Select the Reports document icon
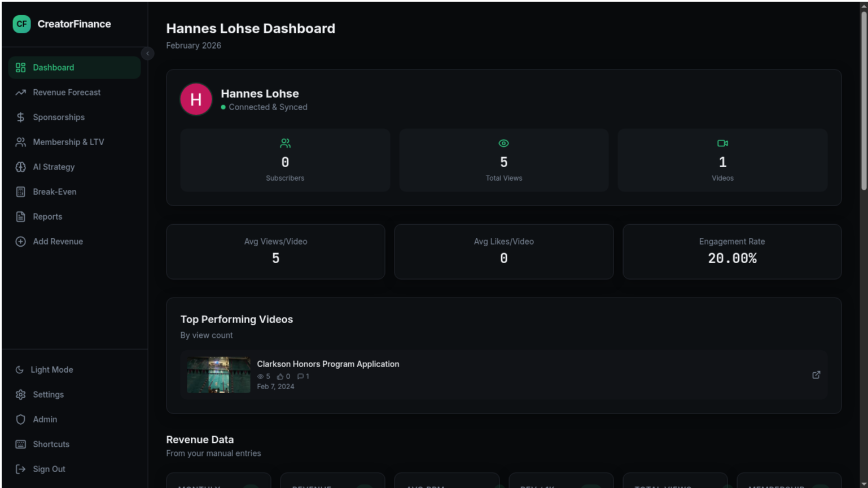Screen dimensions: 868x488 pyautogui.click(x=20, y=216)
